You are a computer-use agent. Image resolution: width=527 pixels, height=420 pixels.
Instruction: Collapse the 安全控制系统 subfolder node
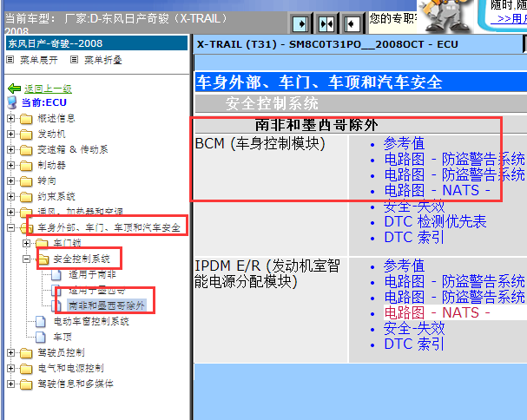tap(27, 259)
